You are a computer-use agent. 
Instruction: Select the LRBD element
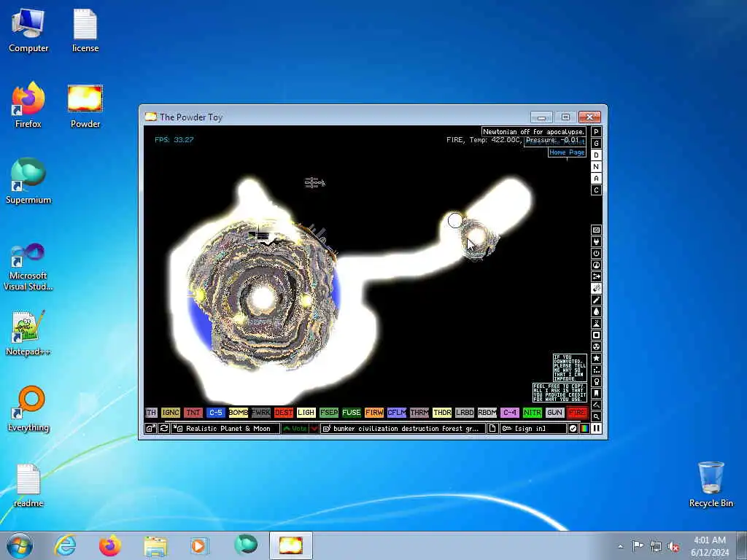coord(465,413)
